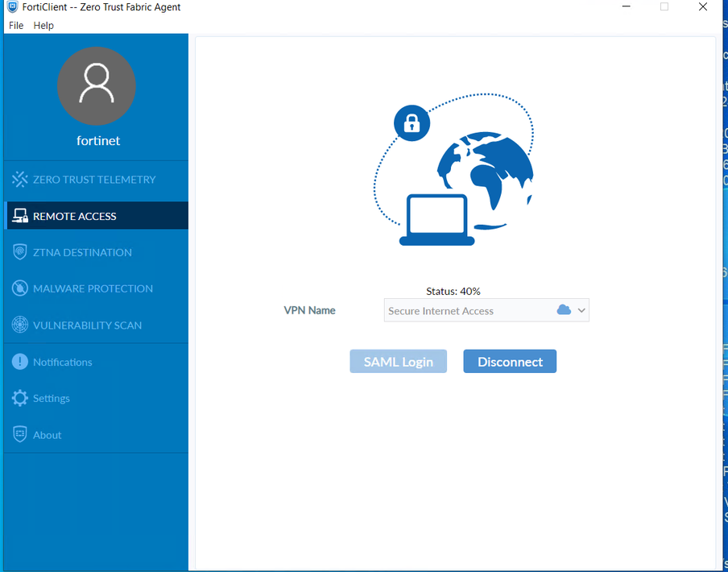728x572 pixels.
Task: Click the user avatar picture
Action: [97, 86]
